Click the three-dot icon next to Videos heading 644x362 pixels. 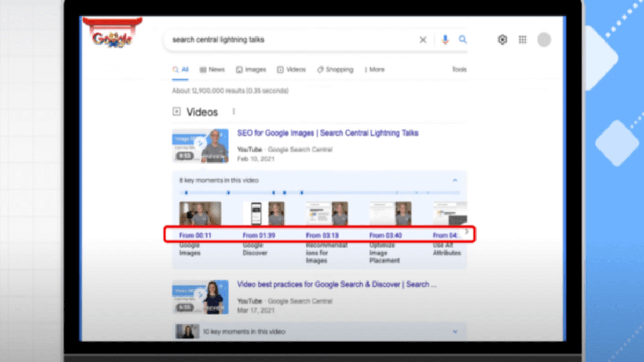(233, 112)
